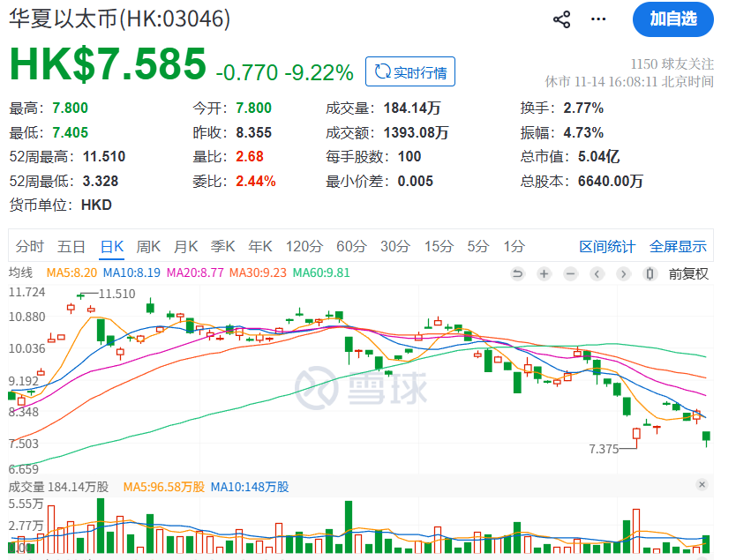Switch to 60分 chart tab
The image size is (736, 560).
(x=351, y=246)
